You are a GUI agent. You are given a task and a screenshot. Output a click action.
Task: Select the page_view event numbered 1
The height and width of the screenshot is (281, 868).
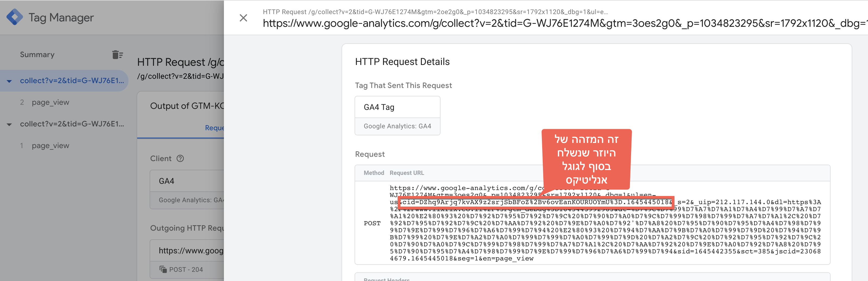[x=50, y=146]
